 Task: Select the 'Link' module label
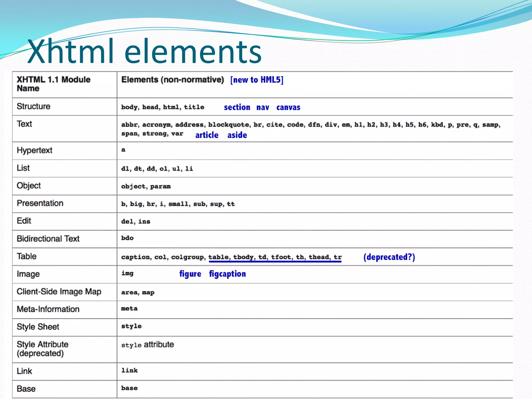point(24,371)
